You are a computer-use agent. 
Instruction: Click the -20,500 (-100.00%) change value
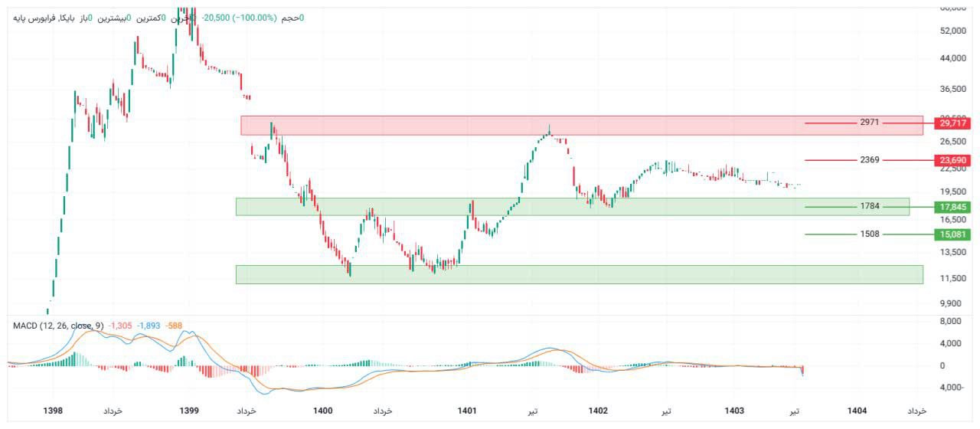tap(238, 18)
